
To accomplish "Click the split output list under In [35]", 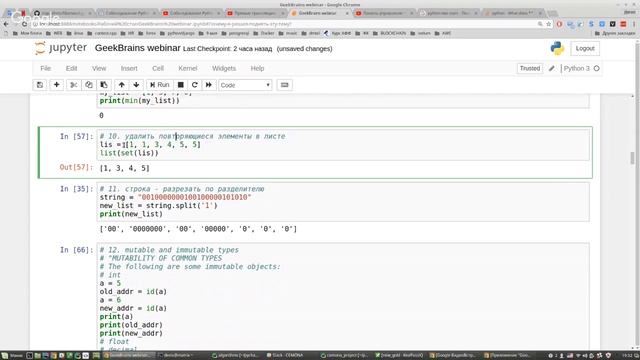I will pos(198,229).
